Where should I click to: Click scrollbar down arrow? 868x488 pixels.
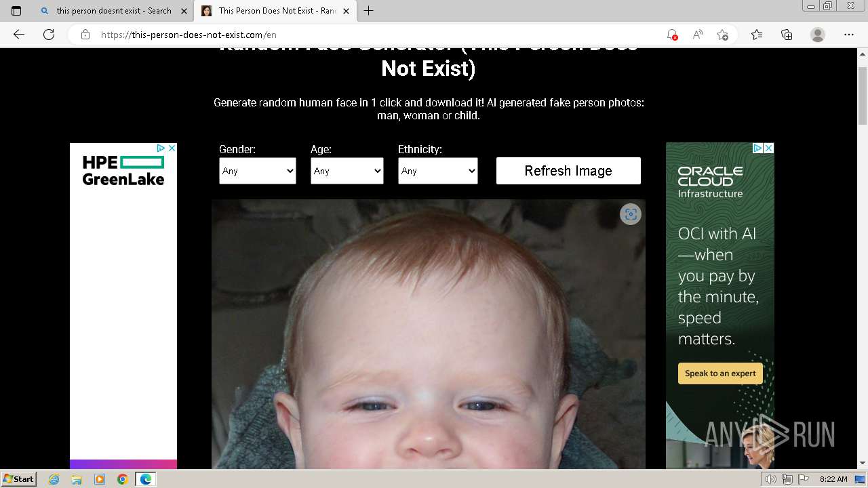tap(863, 464)
